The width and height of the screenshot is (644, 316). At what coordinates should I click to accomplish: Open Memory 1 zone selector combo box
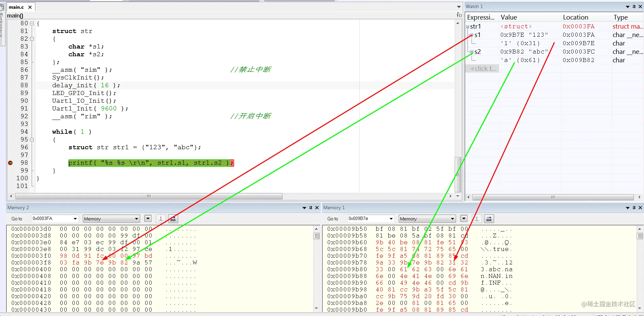427,219
